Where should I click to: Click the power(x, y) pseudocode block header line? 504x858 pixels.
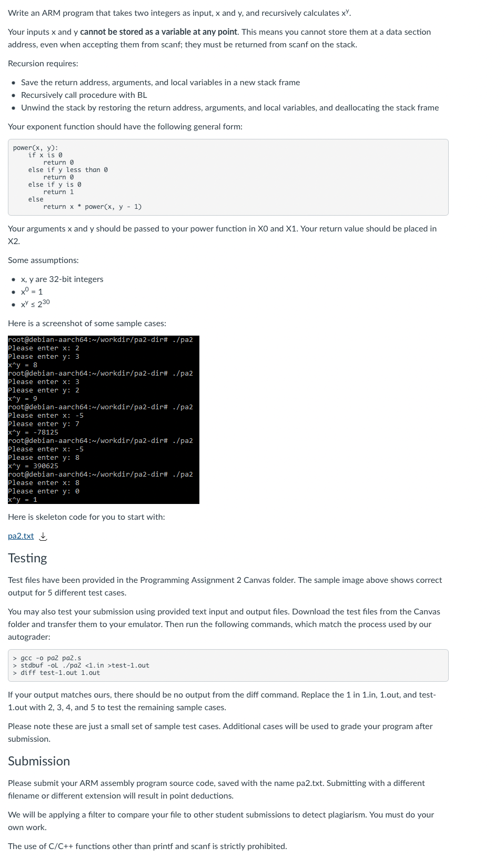36,148
